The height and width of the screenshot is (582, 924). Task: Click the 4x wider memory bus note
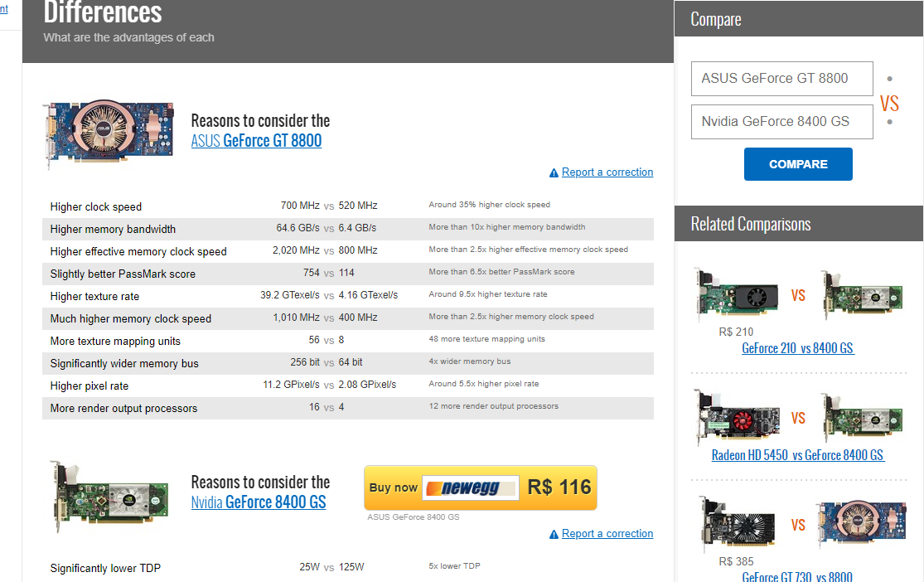click(x=470, y=361)
